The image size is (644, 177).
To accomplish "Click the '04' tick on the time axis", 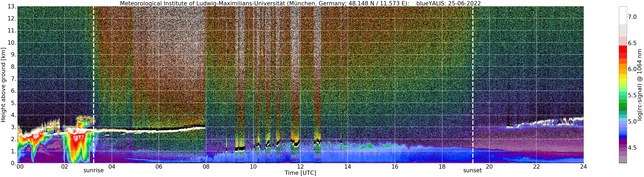I will (112, 167).
